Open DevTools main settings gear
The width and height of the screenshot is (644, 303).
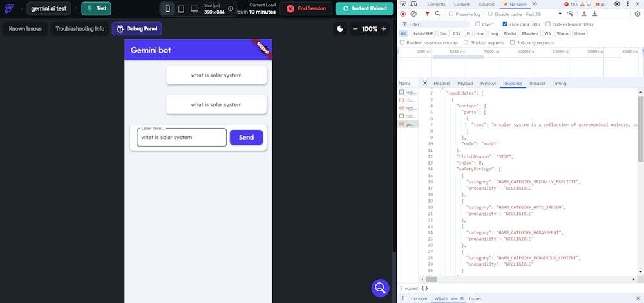click(617, 4)
